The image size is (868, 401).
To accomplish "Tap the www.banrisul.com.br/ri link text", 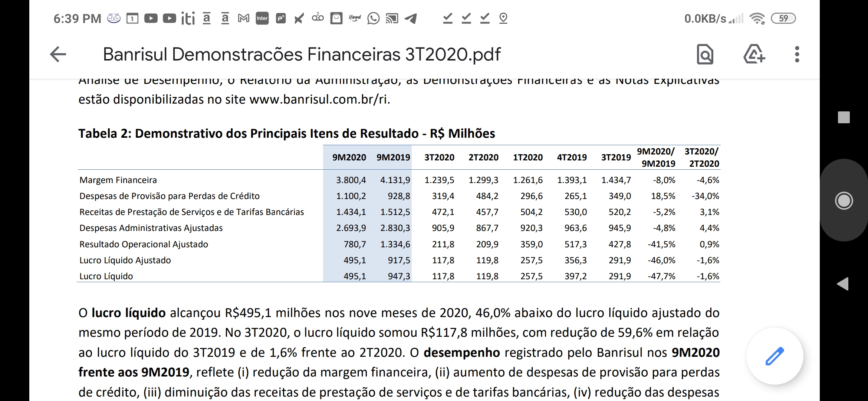I will pyautogui.click(x=319, y=100).
